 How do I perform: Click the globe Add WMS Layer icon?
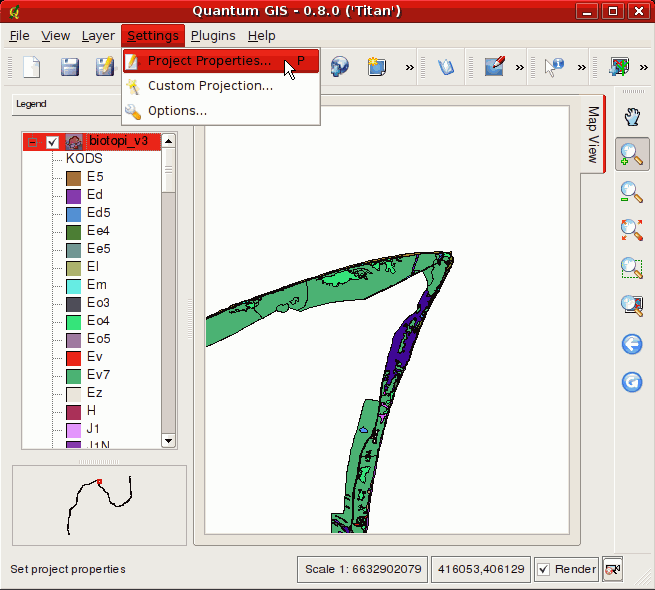click(340, 66)
